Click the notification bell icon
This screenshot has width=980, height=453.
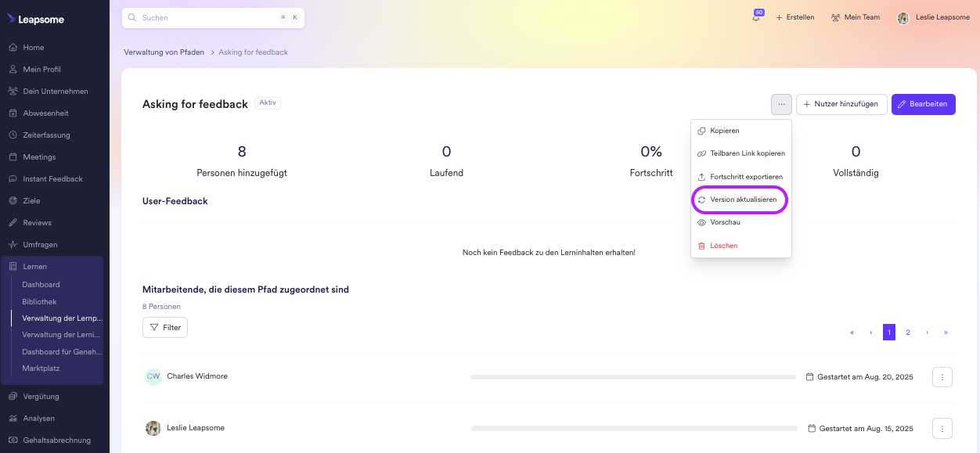[x=757, y=17]
